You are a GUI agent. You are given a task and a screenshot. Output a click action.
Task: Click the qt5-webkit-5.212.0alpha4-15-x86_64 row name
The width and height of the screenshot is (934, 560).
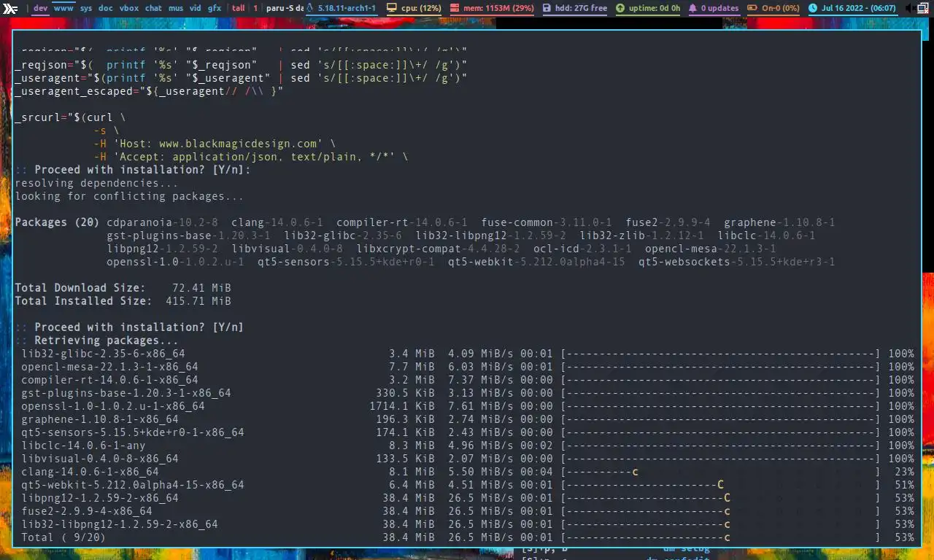[x=133, y=485]
